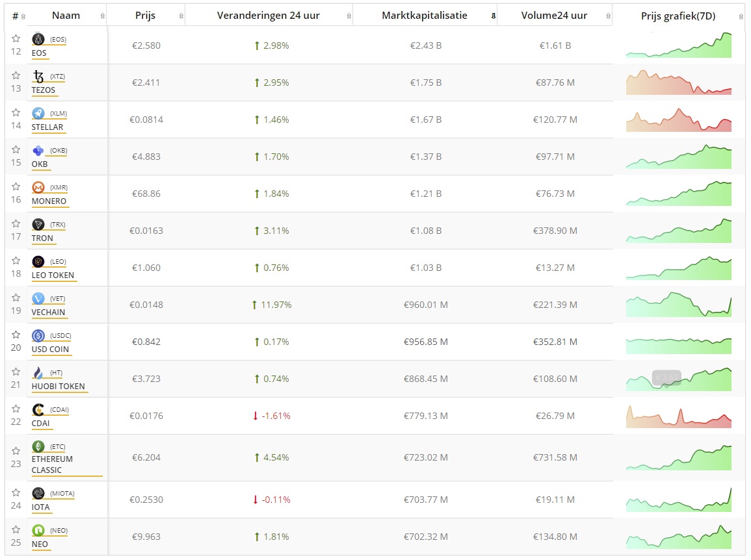This screenshot has height=560, width=751.
Task: Click the Stellar rocket logo icon
Action: [x=38, y=114]
